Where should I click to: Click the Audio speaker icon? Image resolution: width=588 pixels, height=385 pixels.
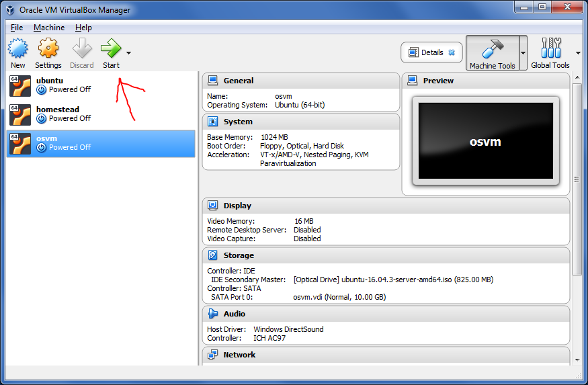pyautogui.click(x=212, y=313)
